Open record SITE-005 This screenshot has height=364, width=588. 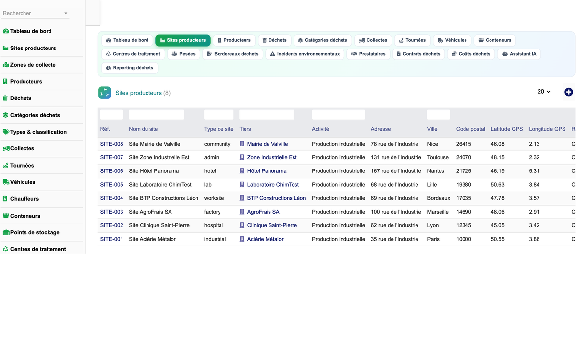[x=112, y=185]
